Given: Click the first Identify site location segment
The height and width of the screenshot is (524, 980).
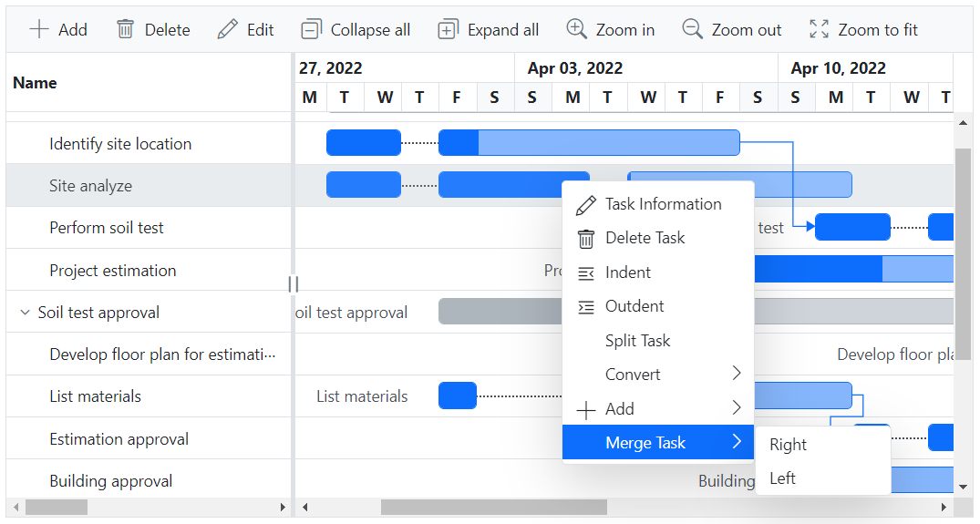Looking at the screenshot, I should click(x=364, y=142).
